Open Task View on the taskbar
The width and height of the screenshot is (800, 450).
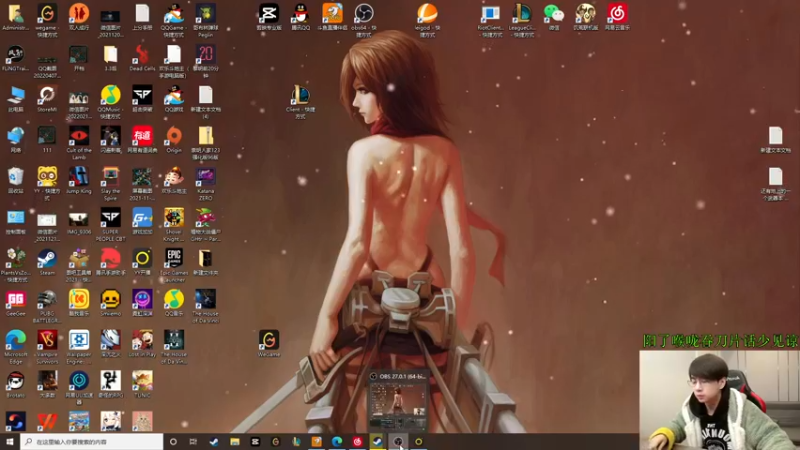[x=193, y=441]
